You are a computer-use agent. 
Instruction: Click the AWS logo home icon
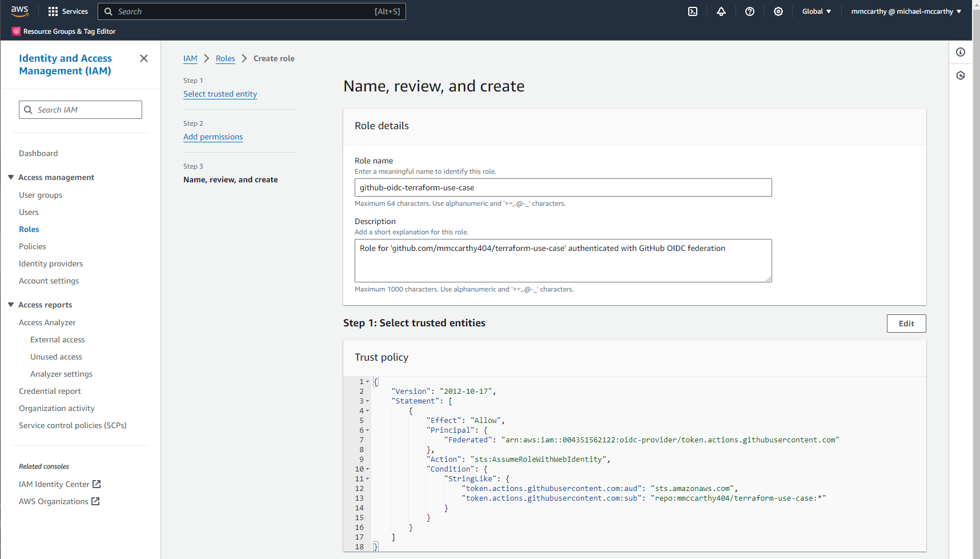19,11
